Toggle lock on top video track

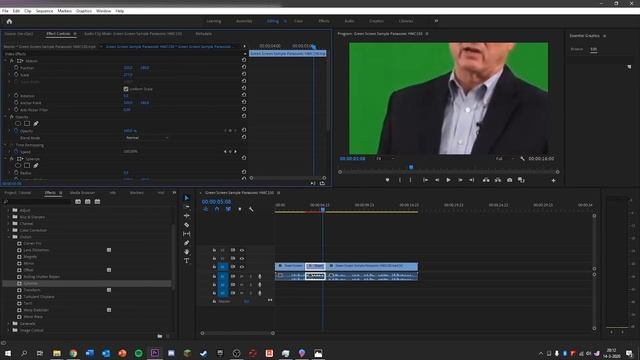(214, 250)
